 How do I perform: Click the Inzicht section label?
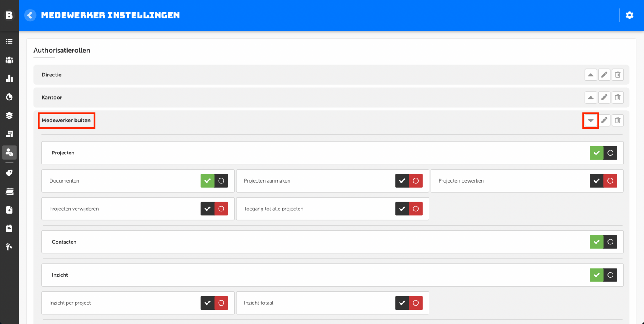(x=60, y=275)
